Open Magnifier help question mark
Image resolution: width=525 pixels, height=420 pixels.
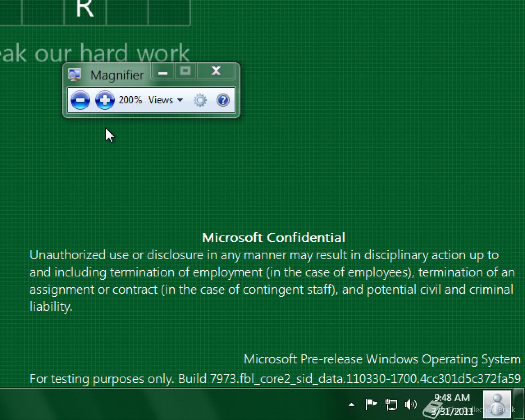pyautogui.click(x=223, y=100)
